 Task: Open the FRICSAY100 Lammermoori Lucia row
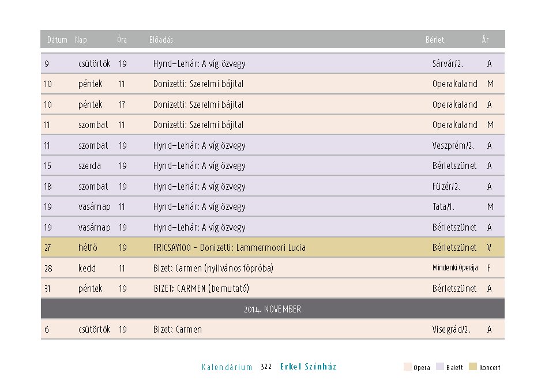[x=272, y=247]
